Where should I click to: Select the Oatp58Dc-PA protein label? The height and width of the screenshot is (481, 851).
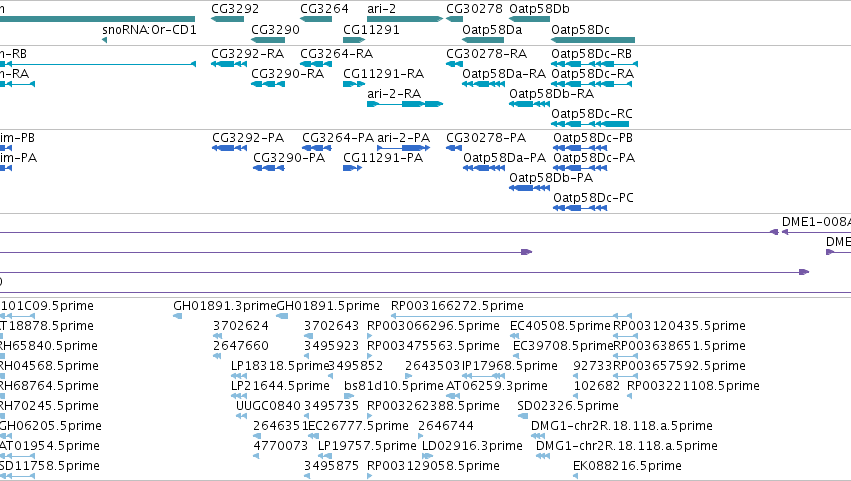[x=594, y=157]
